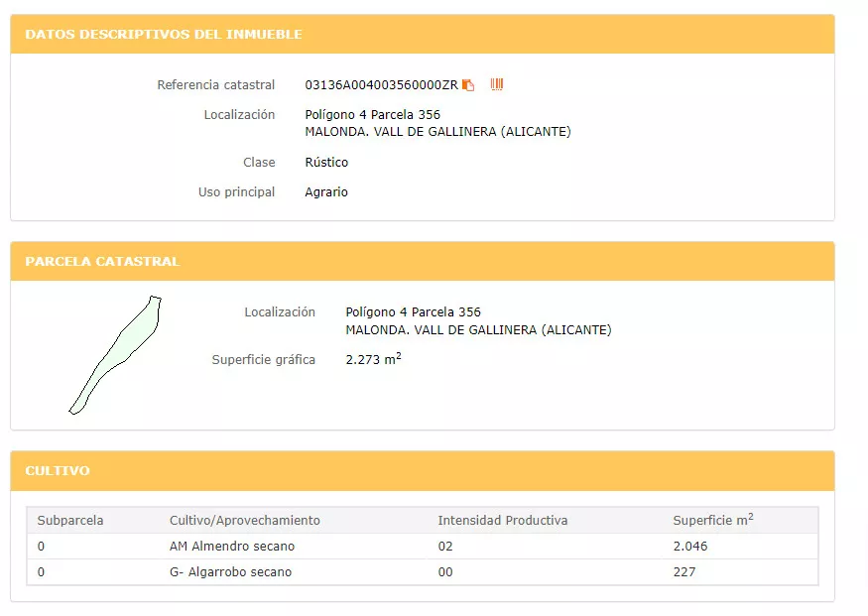This screenshot has height=616, width=868.
Task: Copy the cadastral reference with the copy icon
Action: click(x=468, y=85)
